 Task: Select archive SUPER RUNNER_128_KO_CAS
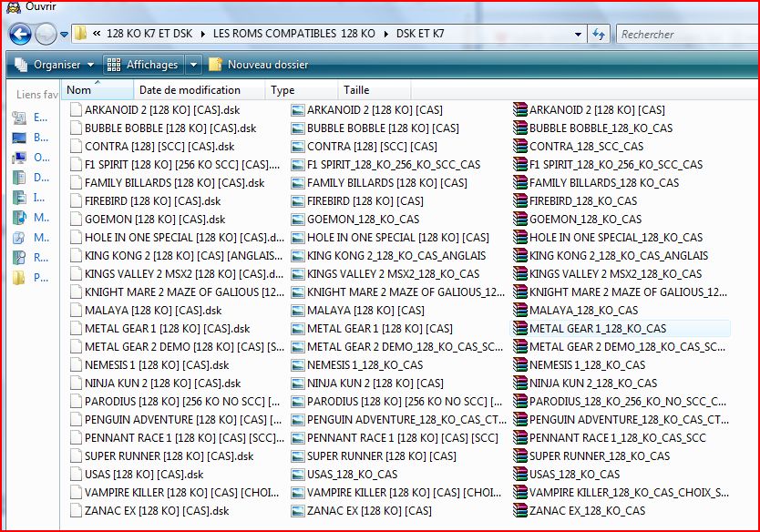(591, 456)
